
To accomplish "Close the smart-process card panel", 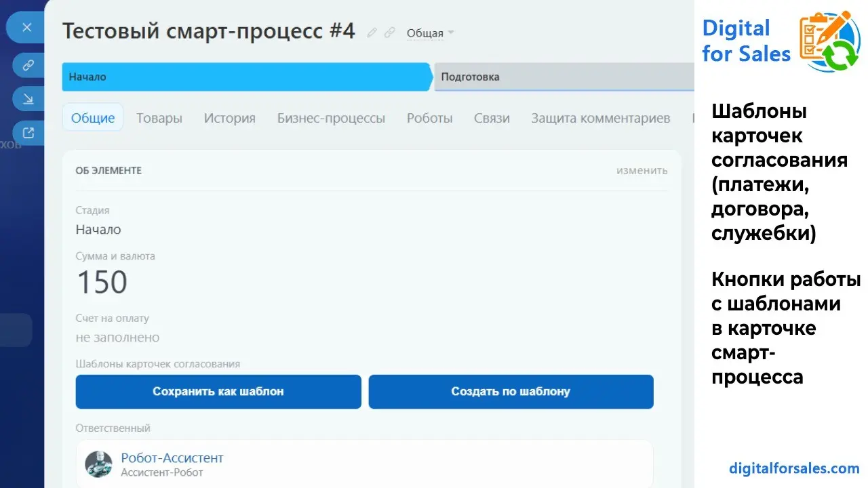I will click(x=26, y=28).
